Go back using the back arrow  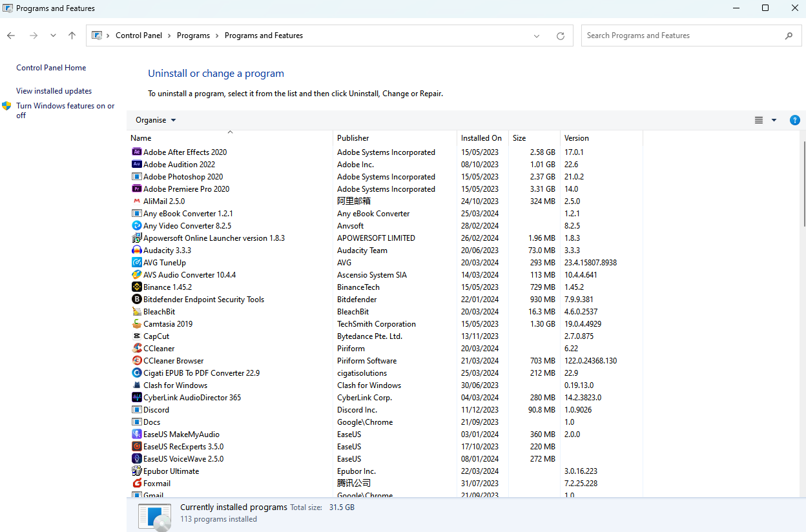point(11,36)
